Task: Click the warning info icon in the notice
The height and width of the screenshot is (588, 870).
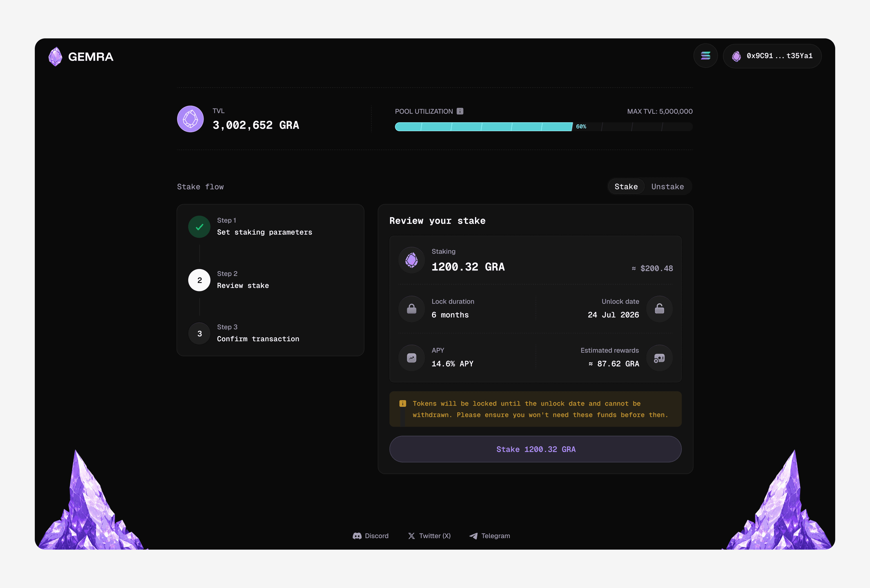Action: pyautogui.click(x=403, y=404)
